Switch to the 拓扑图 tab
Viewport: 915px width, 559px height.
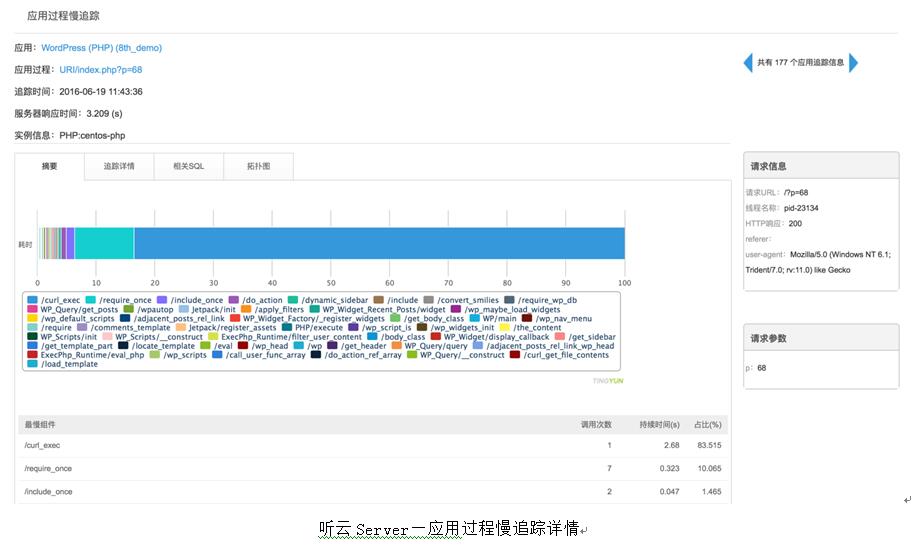[x=259, y=166]
